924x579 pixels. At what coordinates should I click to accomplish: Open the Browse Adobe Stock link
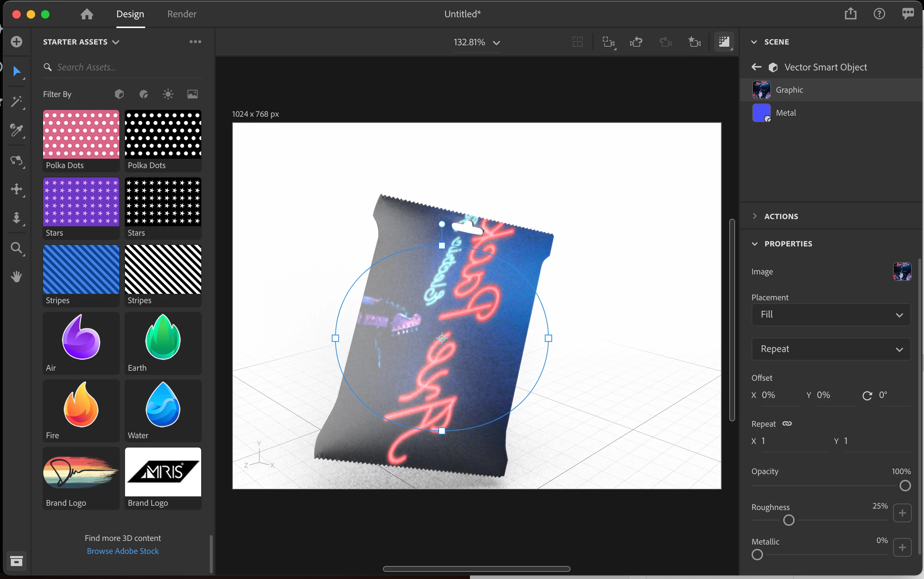tap(123, 551)
